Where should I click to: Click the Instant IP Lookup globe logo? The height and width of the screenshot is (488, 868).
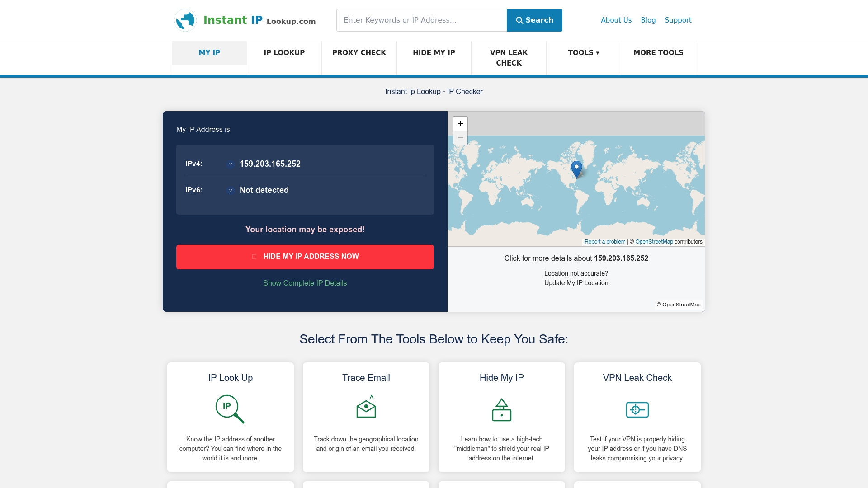185,20
